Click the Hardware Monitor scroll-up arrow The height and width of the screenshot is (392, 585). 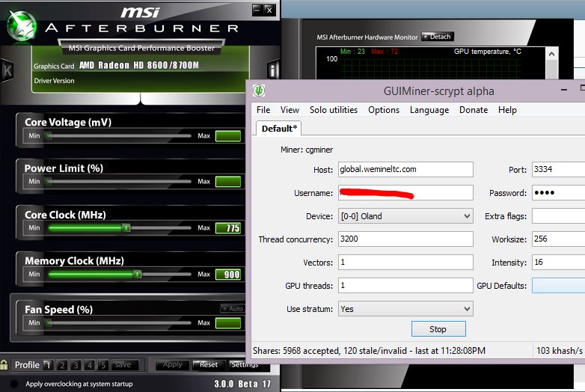tap(552, 55)
